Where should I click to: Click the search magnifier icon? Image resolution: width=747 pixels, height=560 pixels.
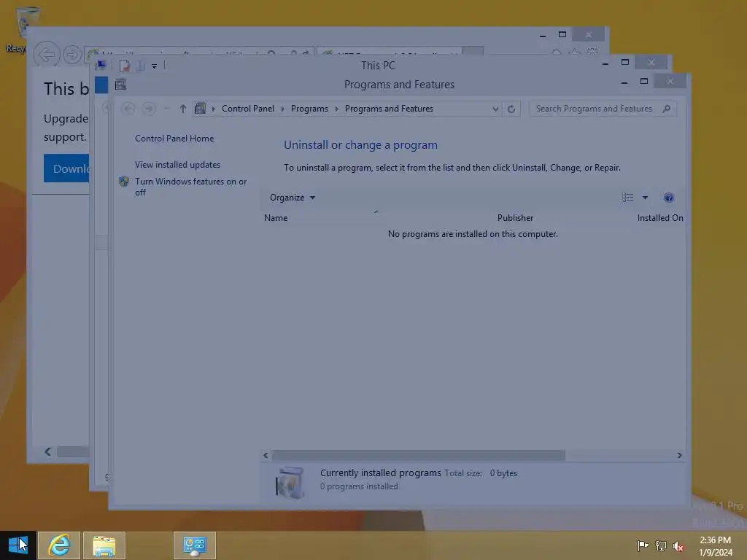tap(667, 109)
